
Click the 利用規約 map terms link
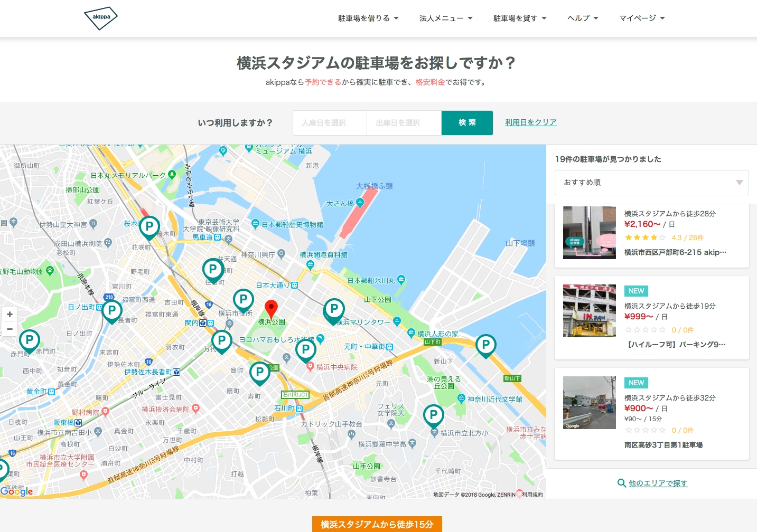click(x=532, y=495)
